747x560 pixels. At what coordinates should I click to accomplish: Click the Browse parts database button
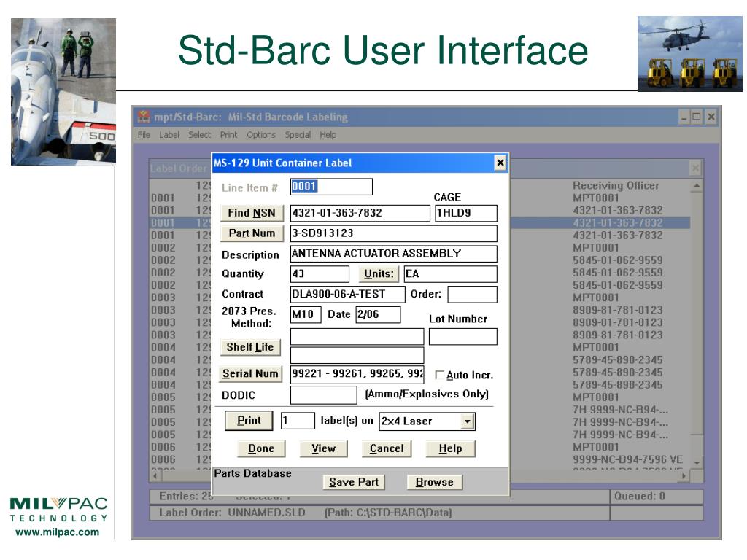[x=435, y=482]
